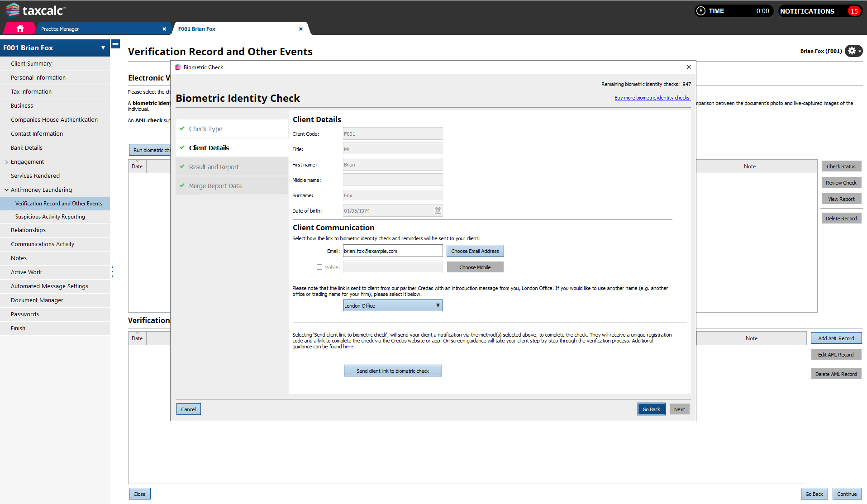Click the Biometric Check dialog title icon
The image size is (867, 504).
[x=177, y=67]
